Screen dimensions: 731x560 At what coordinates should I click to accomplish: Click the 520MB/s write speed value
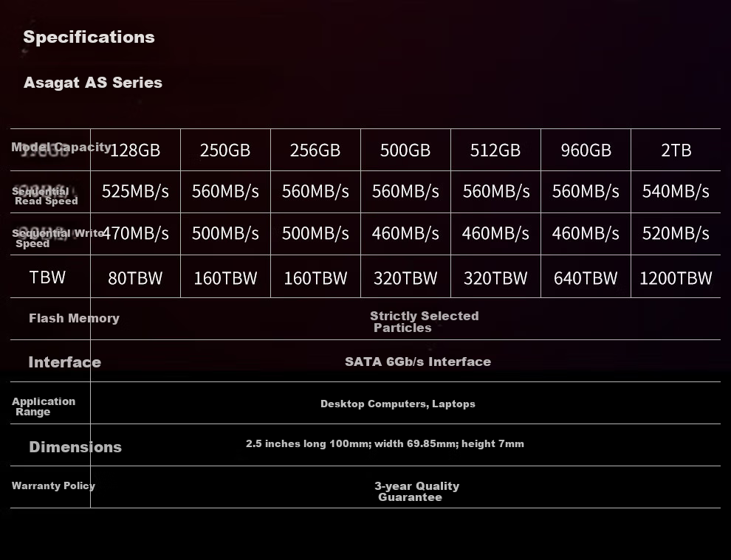(676, 233)
